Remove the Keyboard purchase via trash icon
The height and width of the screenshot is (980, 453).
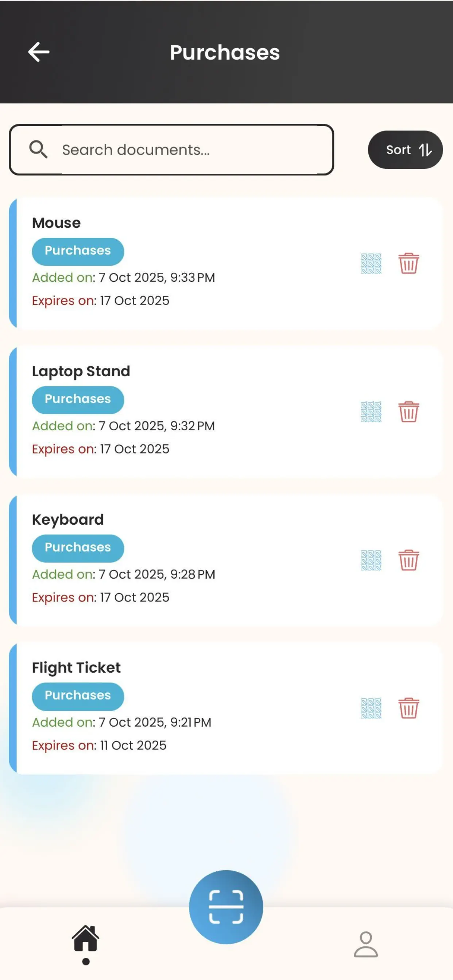409,560
